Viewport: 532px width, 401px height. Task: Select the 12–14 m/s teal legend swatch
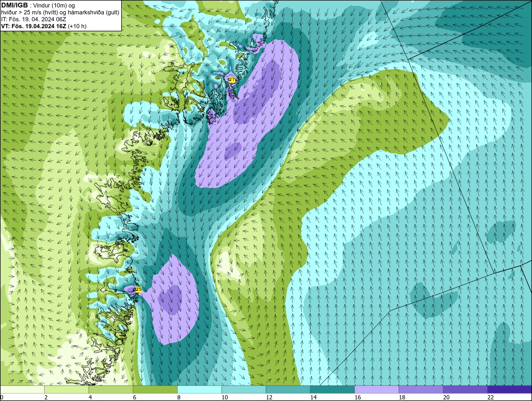[x=288, y=389]
